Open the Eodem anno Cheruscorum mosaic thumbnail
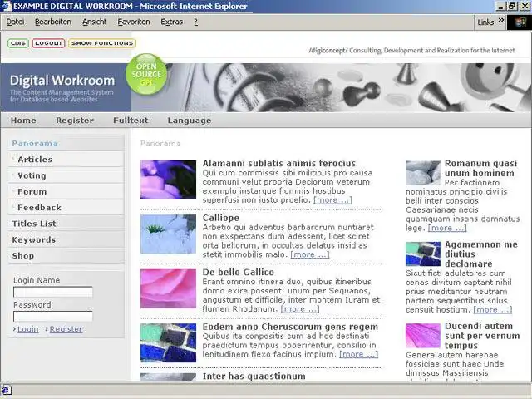This screenshot has width=532, height=399. pyautogui.click(x=168, y=343)
